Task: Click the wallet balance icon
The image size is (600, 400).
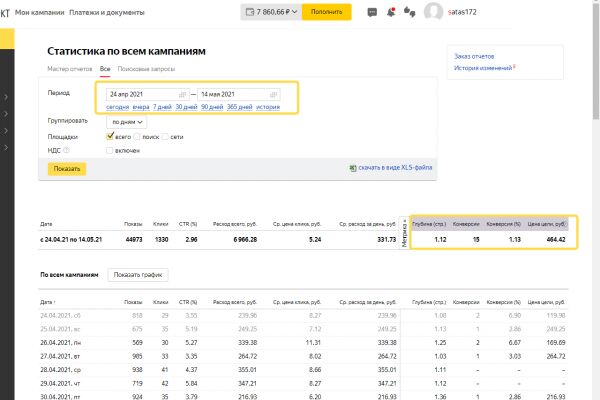Action: point(249,12)
